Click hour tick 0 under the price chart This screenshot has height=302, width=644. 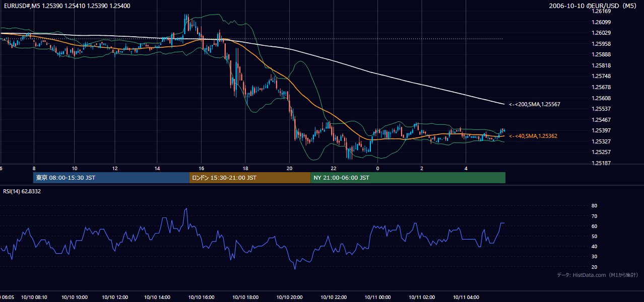coord(377,168)
